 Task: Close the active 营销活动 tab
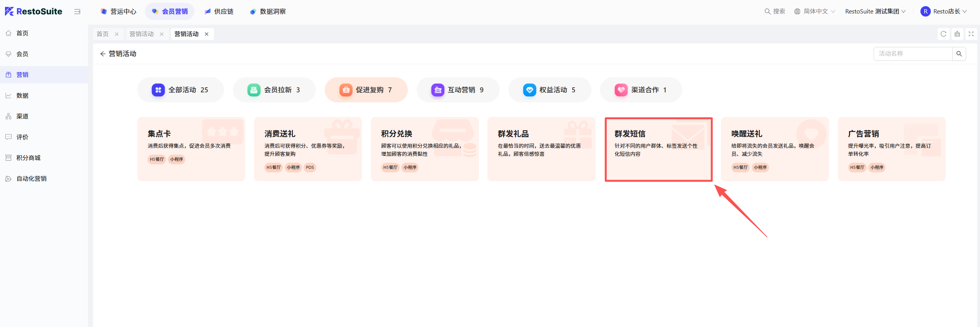(206, 34)
